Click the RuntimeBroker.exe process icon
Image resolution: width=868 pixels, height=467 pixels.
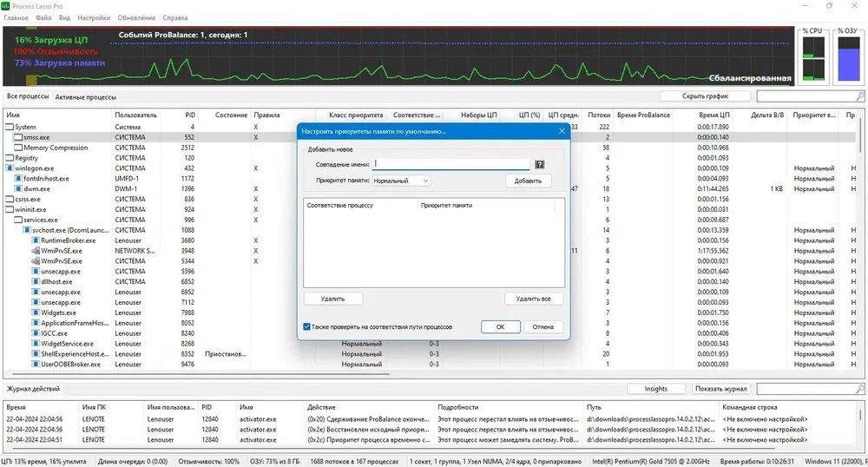(x=36, y=240)
